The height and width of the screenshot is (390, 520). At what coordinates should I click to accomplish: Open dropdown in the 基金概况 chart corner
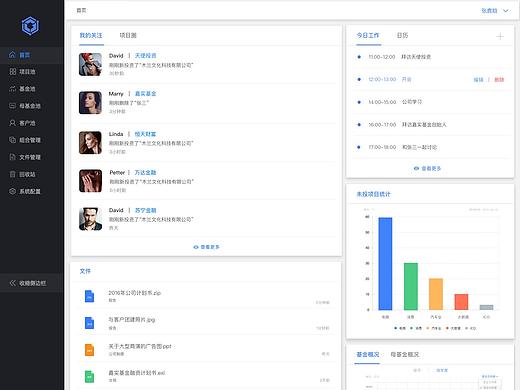point(490,376)
